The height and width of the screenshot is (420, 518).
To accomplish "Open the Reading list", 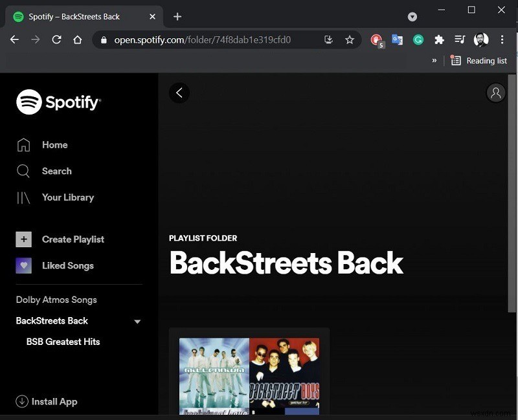I will 479,60.
